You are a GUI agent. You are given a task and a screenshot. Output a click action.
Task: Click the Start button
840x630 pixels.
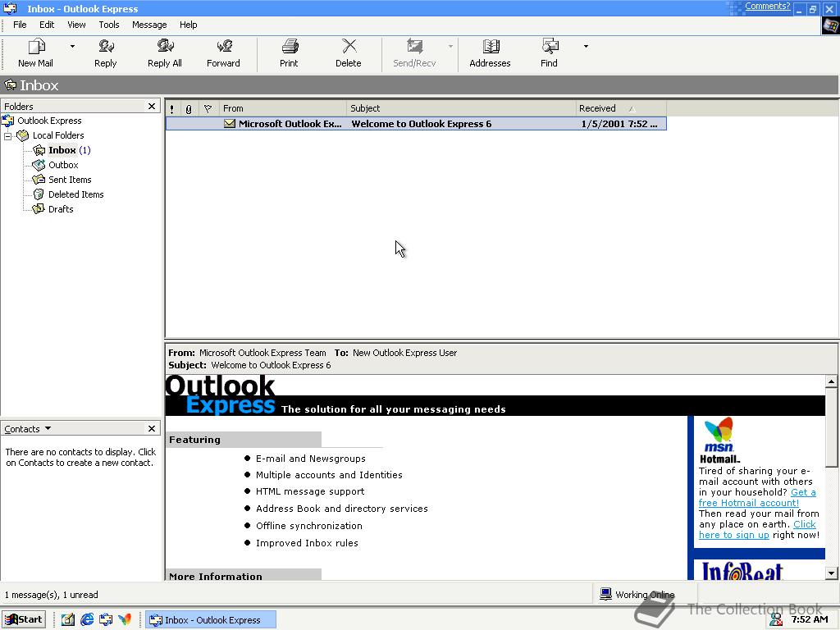click(x=23, y=620)
